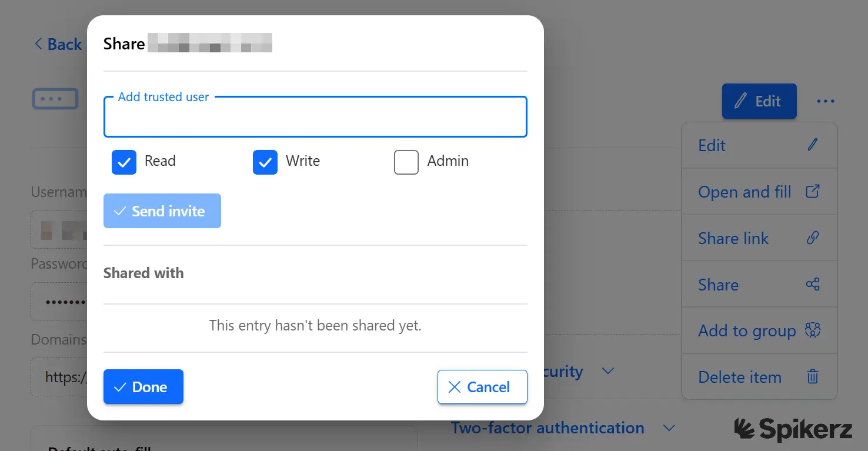Enable the Admin permission checkbox
The height and width of the screenshot is (451, 868).
pyautogui.click(x=406, y=162)
